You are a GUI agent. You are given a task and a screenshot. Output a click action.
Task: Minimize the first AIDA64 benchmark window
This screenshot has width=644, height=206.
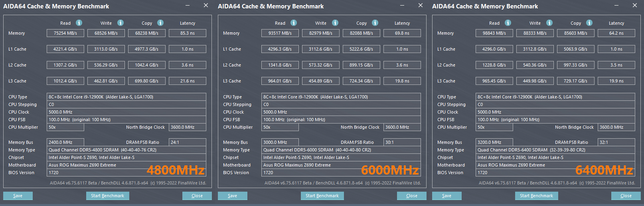click(188, 6)
